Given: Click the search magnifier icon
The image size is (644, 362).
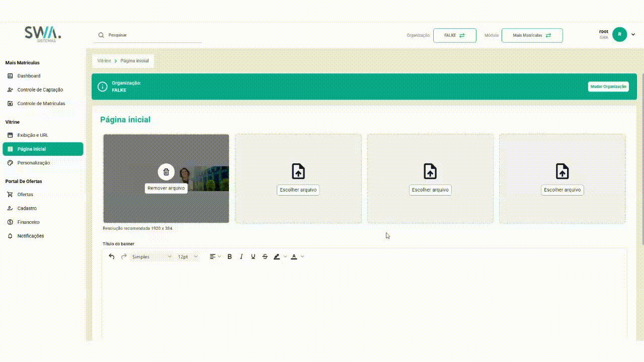Looking at the screenshot, I should click(101, 35).
